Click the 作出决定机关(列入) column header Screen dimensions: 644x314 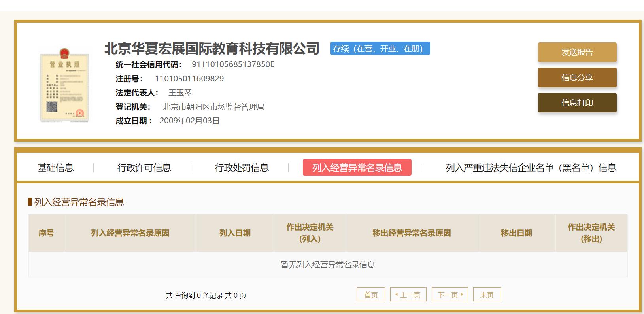click(310, 233)
